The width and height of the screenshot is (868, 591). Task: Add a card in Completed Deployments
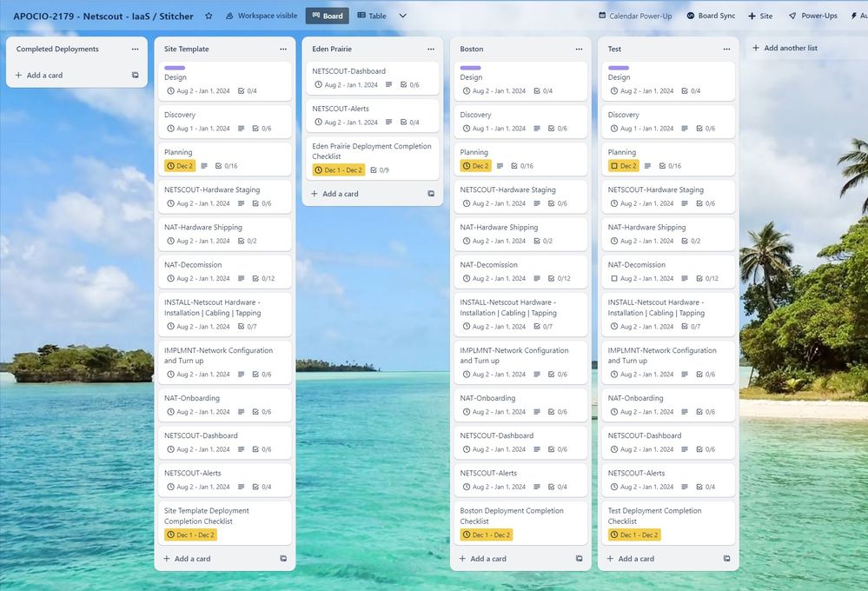tap(39, 76)
